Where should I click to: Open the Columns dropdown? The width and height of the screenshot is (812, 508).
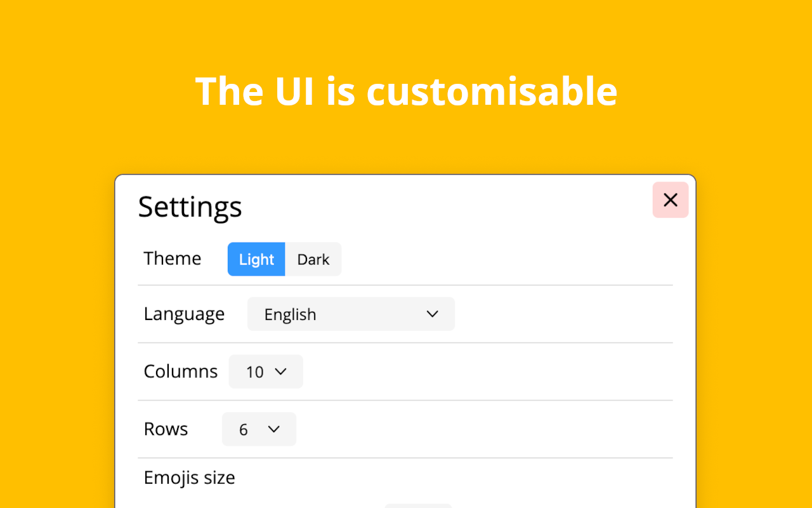click(266, 371)
